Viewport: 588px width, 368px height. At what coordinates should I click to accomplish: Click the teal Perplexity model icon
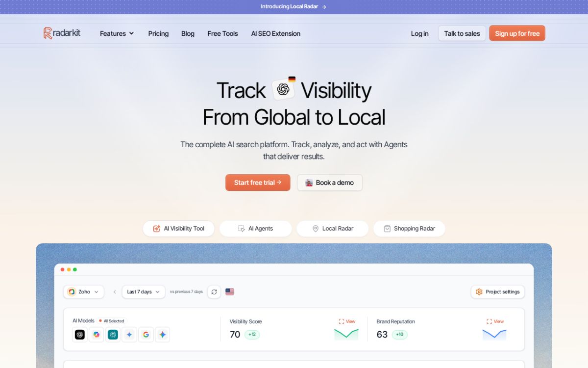tap(113, 335)
